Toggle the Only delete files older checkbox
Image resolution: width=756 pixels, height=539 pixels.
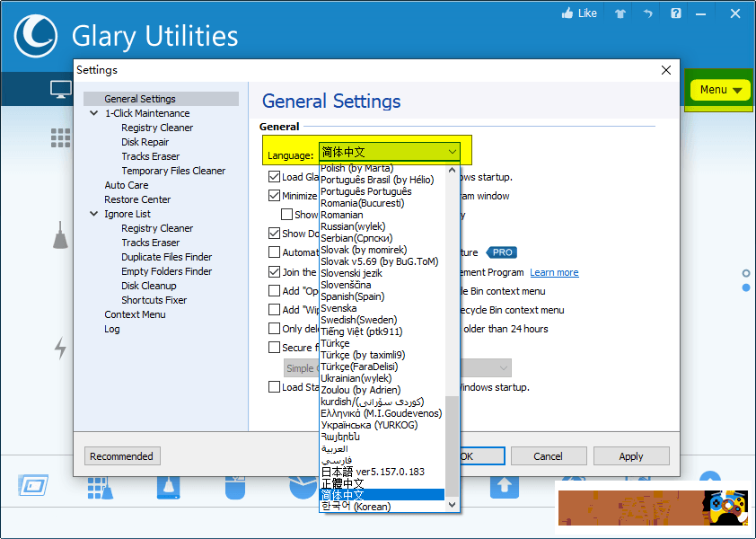[275, 329]
